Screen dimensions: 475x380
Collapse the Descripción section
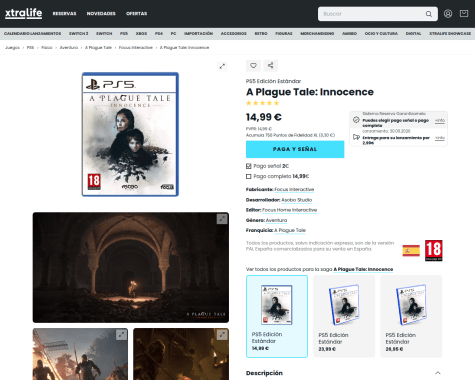tap(438, 373)
